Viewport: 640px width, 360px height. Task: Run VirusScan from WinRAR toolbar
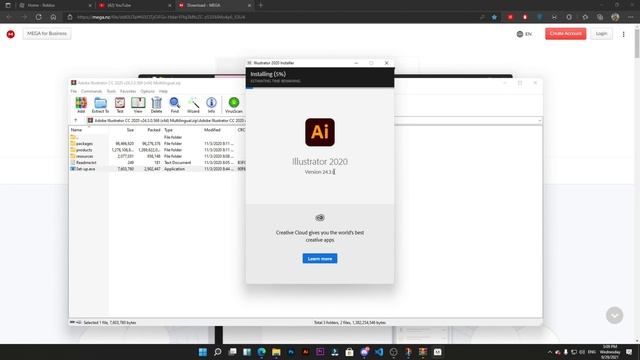(233, 105)
